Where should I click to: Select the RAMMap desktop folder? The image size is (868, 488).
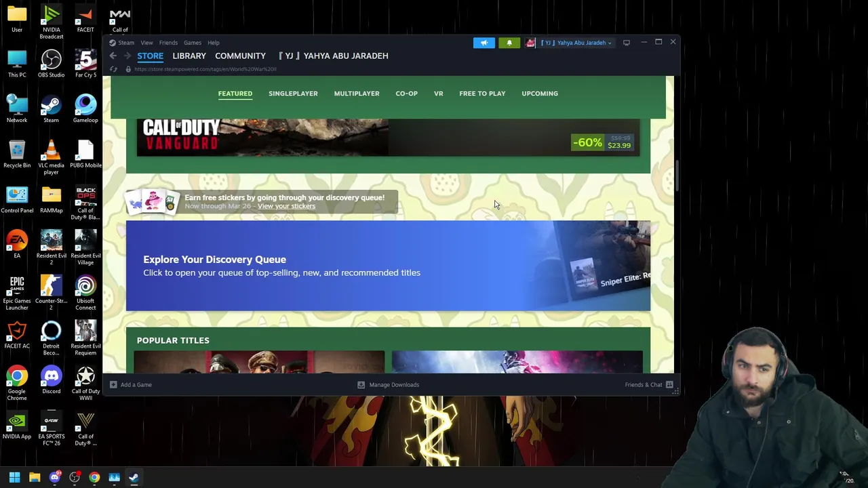[x=51, y=200]
